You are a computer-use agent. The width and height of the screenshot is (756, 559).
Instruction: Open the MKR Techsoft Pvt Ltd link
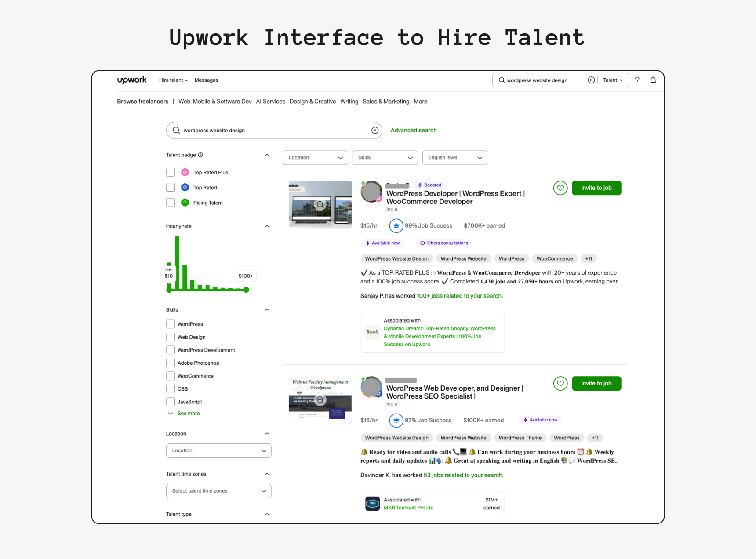[408, 508]
